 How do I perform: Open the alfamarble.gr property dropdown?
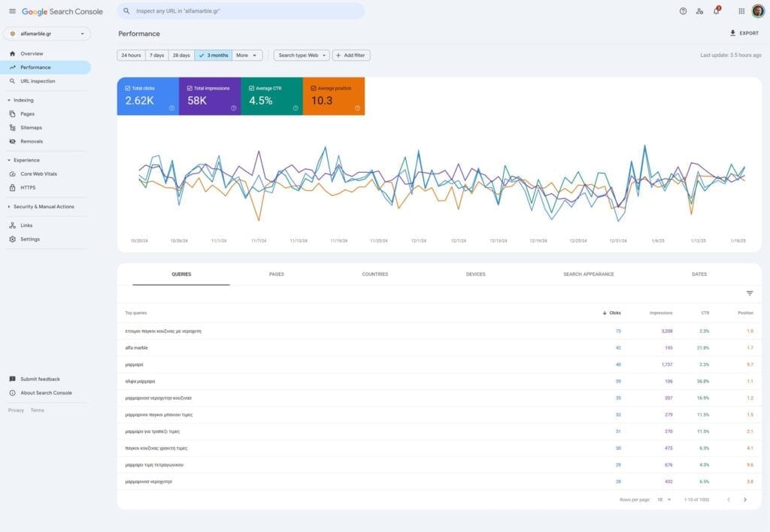[x=47, y=34]
